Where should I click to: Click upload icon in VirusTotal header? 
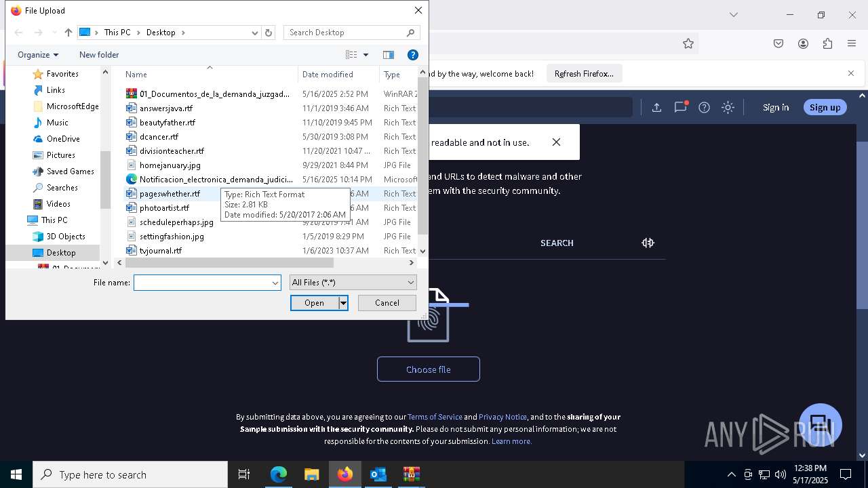click(x=656, y=107)
